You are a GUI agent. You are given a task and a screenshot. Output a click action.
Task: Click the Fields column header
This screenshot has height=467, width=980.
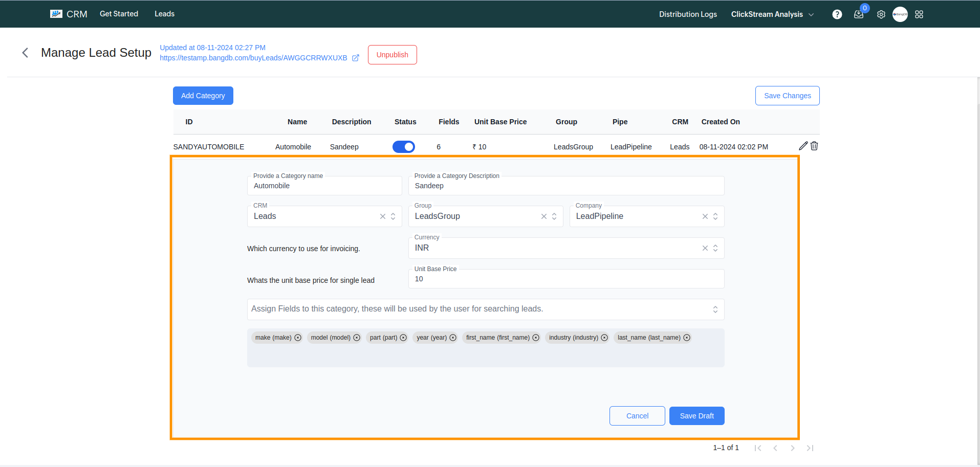pos(449,122)
